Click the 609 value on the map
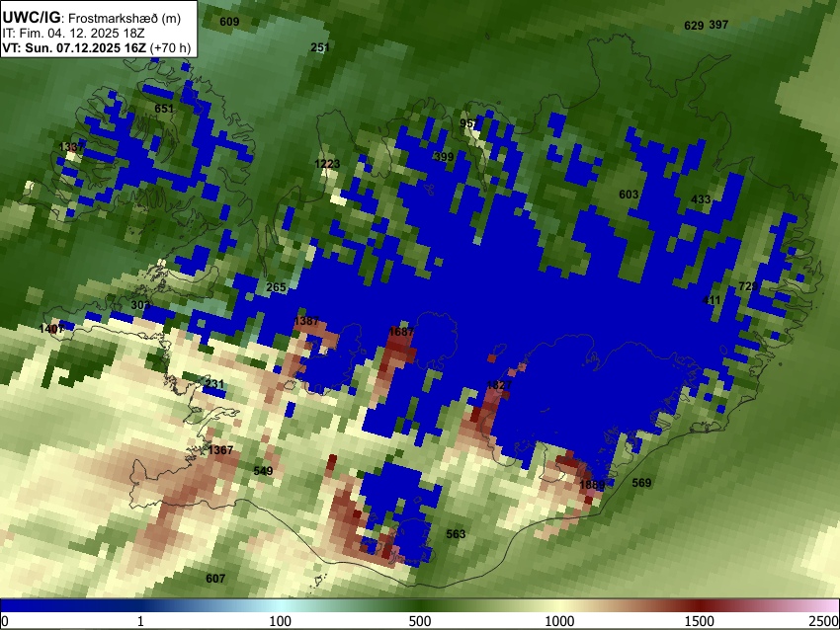Image resolution: width=840 pixels, height=630 pixels. coord(229,22)
